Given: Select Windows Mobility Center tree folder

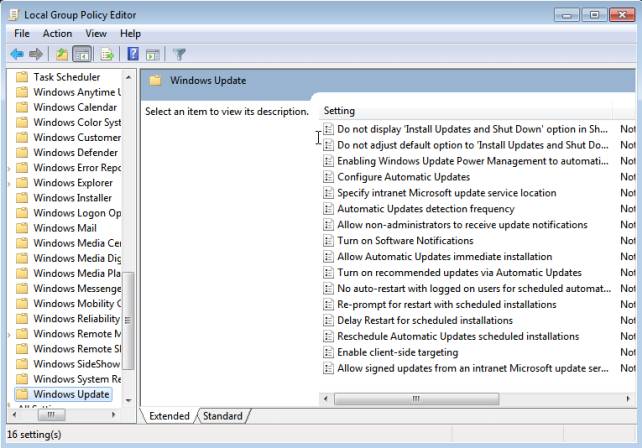Looking at the screenshot, I should pyautogui.click(x=77, y=304).
